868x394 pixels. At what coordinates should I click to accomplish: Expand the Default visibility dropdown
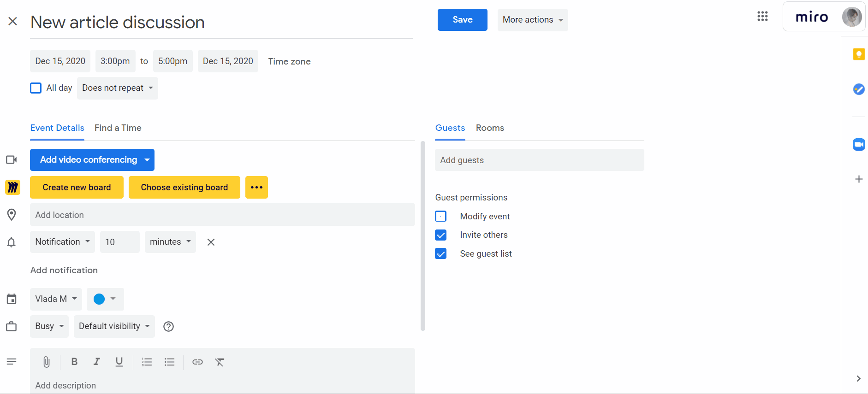(114, 326)
